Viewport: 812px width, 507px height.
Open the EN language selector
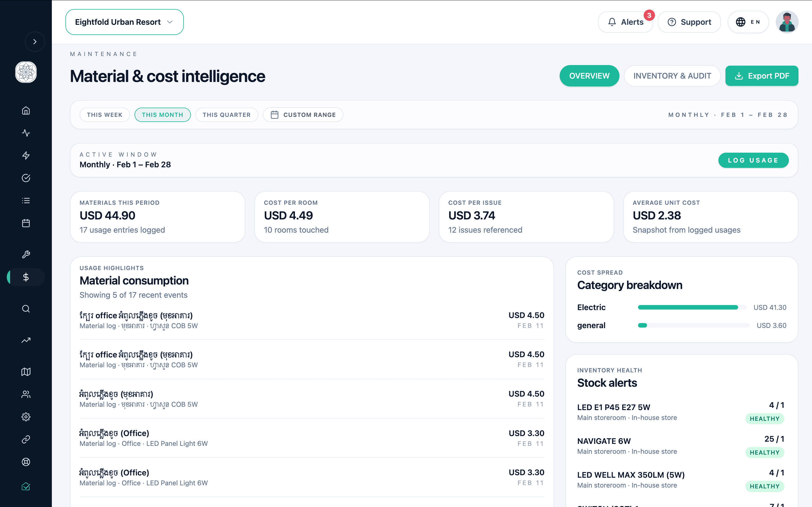tap(748, 22)
